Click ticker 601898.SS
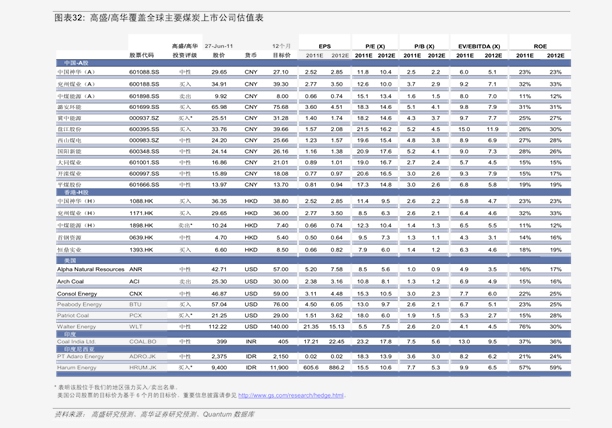Viewport: 612px width, 428px height. point(144,96)
